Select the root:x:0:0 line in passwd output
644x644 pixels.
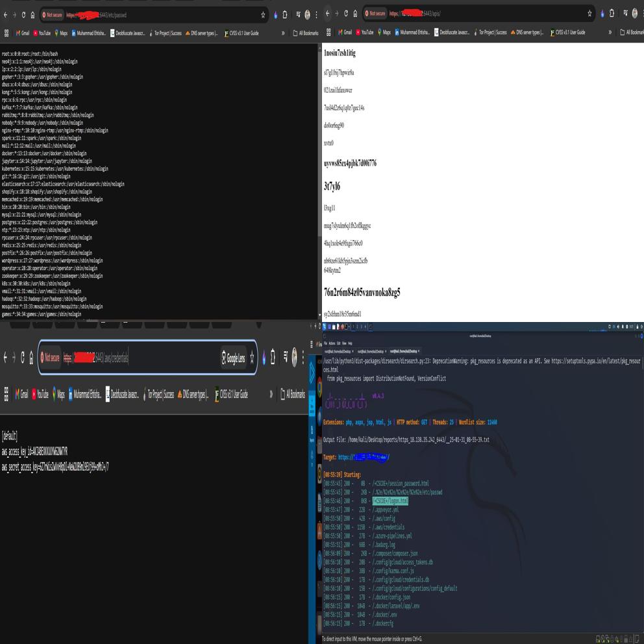[30, 53]
